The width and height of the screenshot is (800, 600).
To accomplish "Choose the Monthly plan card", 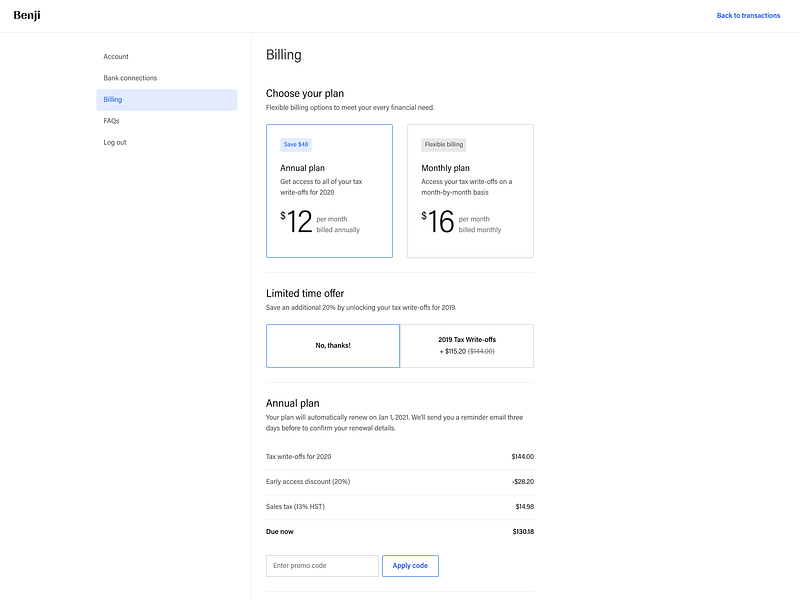I will (x=470, y=191).
